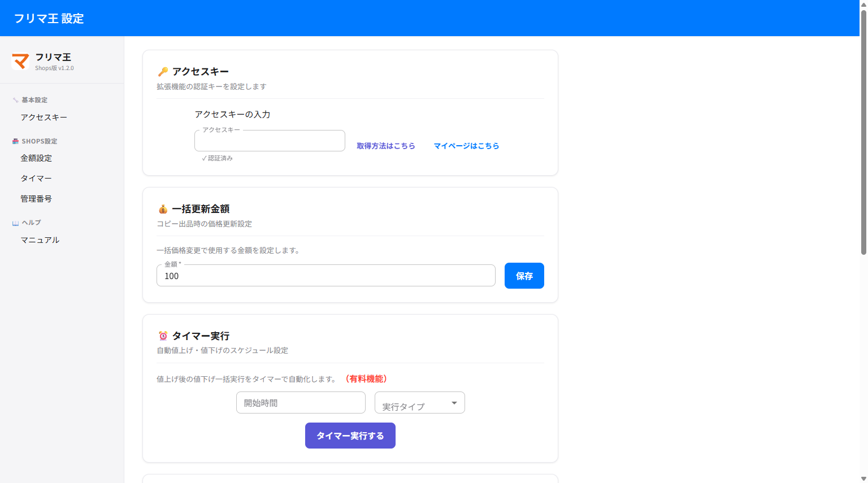Click the wrench icon next to 基本設定
Image resolution: width=868 pixels, height=483 pixels.
click(x=15, y=99)
